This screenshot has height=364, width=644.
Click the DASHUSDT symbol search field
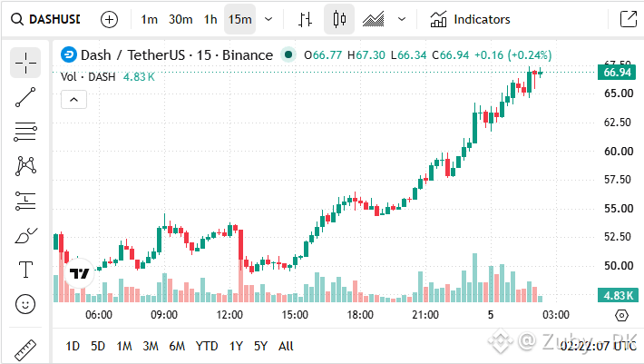click(46, 19)
